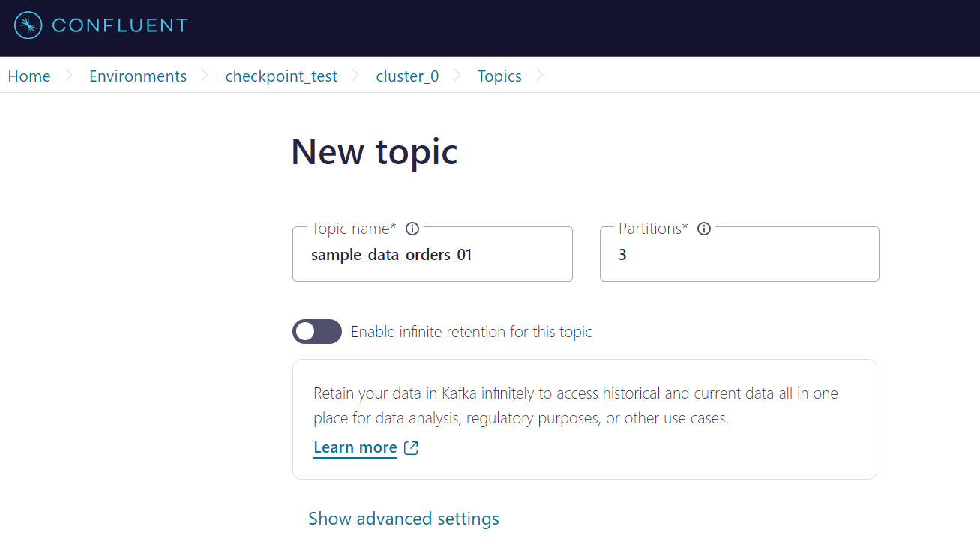Viewport: 980px width, 556px height.
Task: Open the Topic name info icon
Action: 412,229
